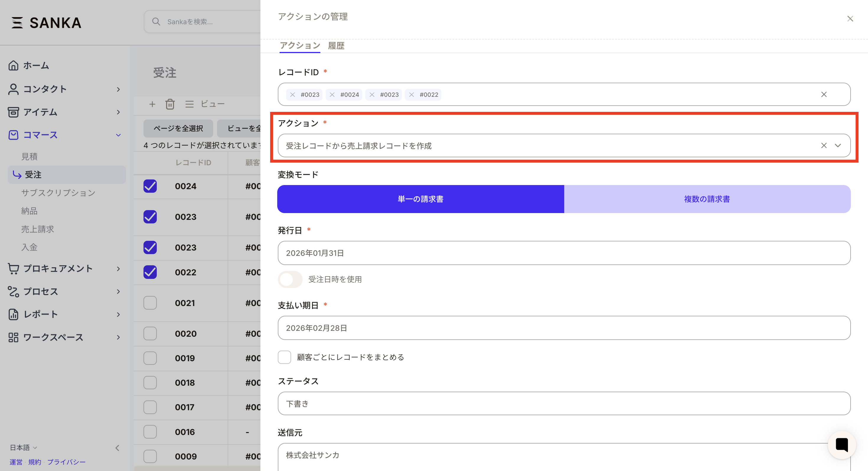This screenshot has width=868, height=471.
Task: Click the plus add record icon
Action: tap(152, 104)
